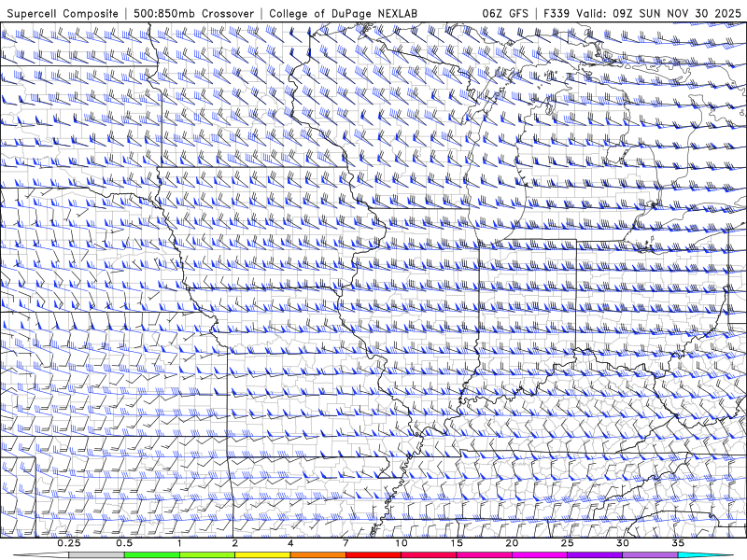Click the pink legend swatch between 15 and 20
The image size is (747, 560).
click(x=484, y=555)
